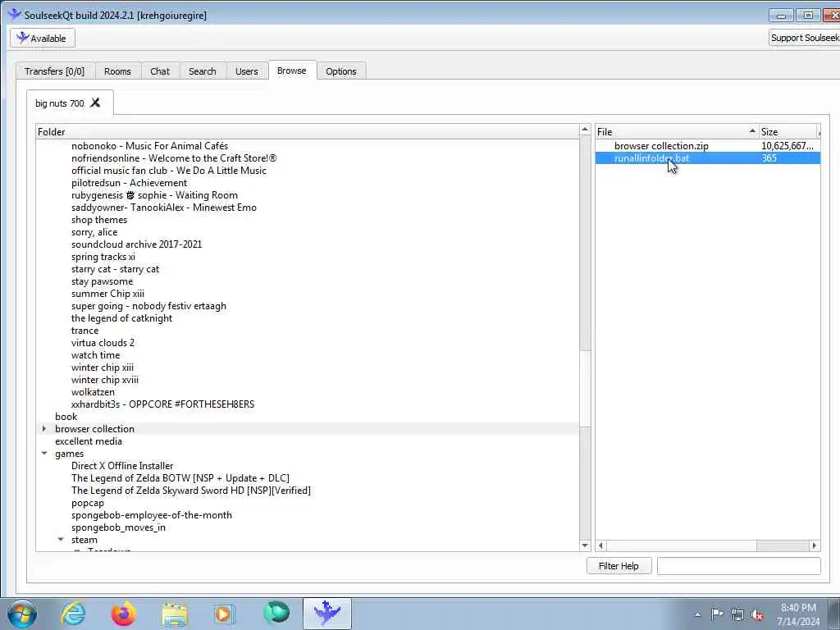Expand the browser collection folder
The height and width of the screenshot is (630, 840).
(x=44, y=428)
